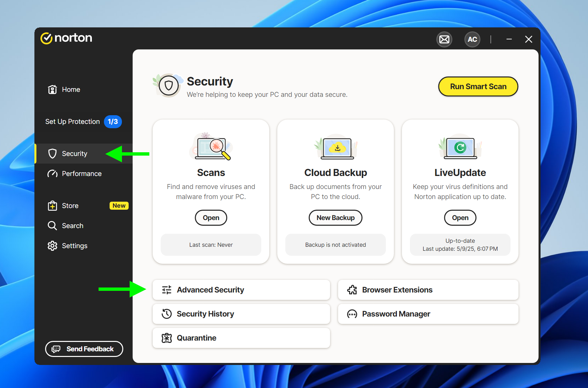Click the LiveUpdate laptop illustration
This screenshot has height=388, width=588.
460,147
